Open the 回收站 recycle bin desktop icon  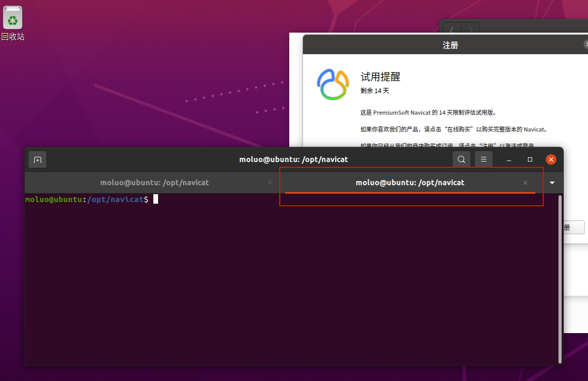pyautogui.click(x=13, y=23)
